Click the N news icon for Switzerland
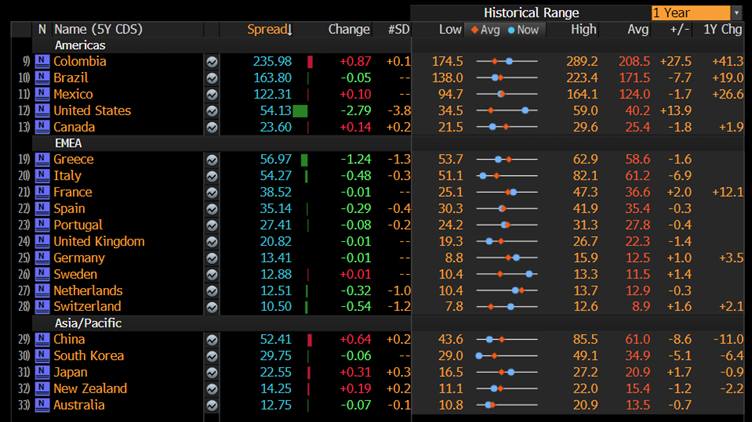 pyautogui.click(x=42, y=306)
